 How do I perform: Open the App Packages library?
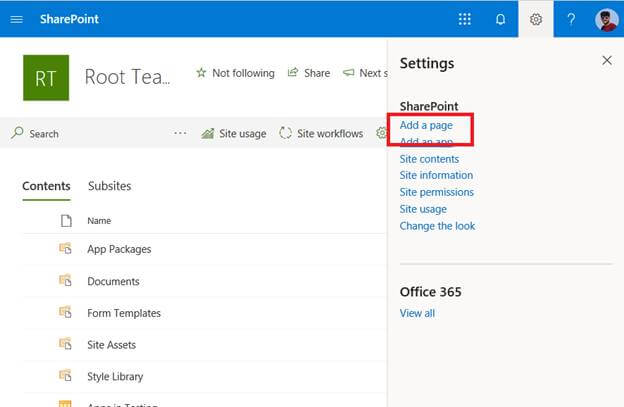[x=119, y=249]
